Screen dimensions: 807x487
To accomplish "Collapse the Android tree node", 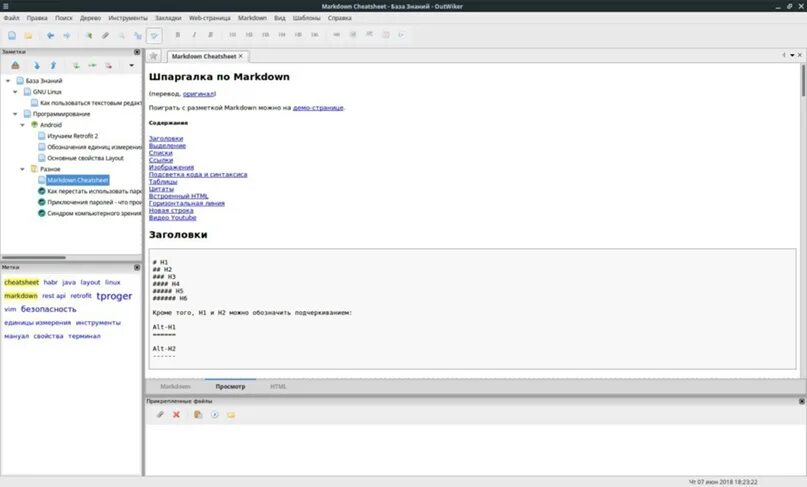I will coord(22,125).
